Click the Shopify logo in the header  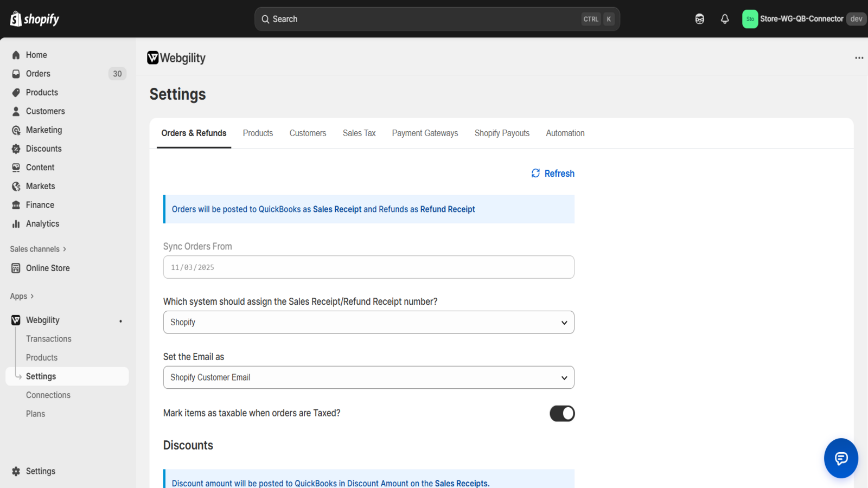pyautogui.click(x=35, y=19)
